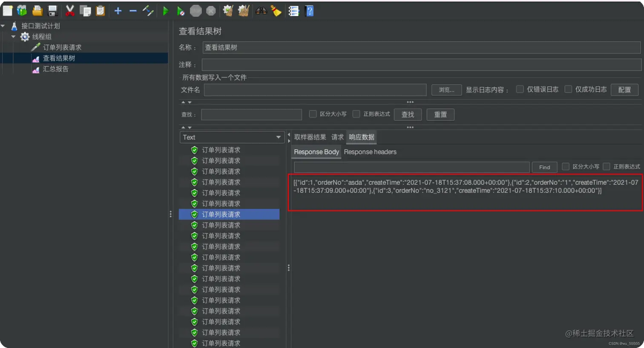The width and height of the screenshot is (644, 348).
Task: Save the test plan with the floppy disk icon
Action: point(52,11)
